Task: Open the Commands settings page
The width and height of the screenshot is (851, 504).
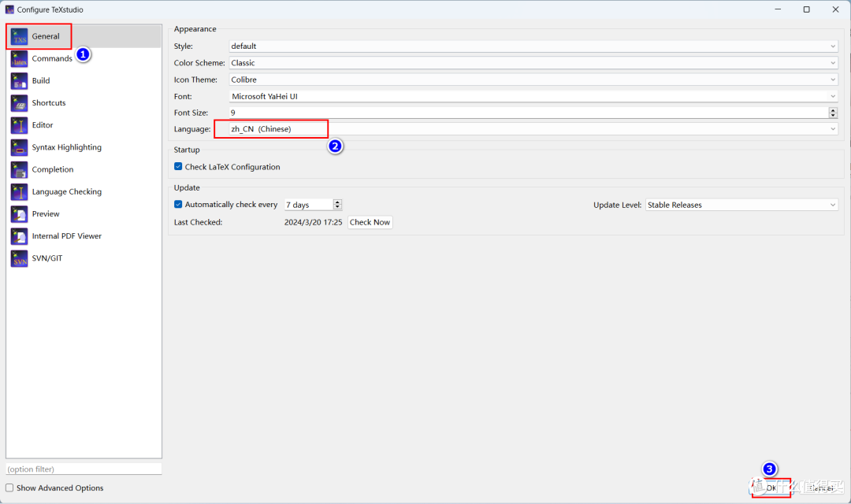Action: coord(84,58)
